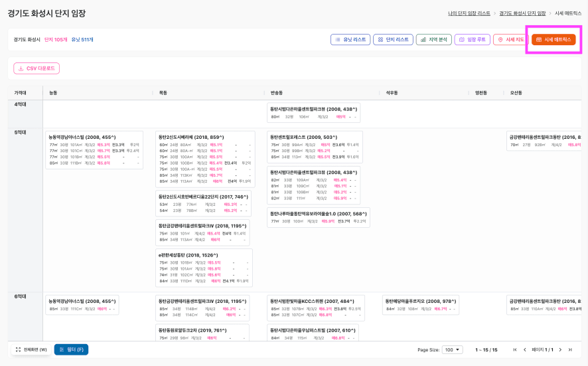Go to the first page arrow
Image resolution: width=588 pixels, height=366 pixels.
point(515,349)
